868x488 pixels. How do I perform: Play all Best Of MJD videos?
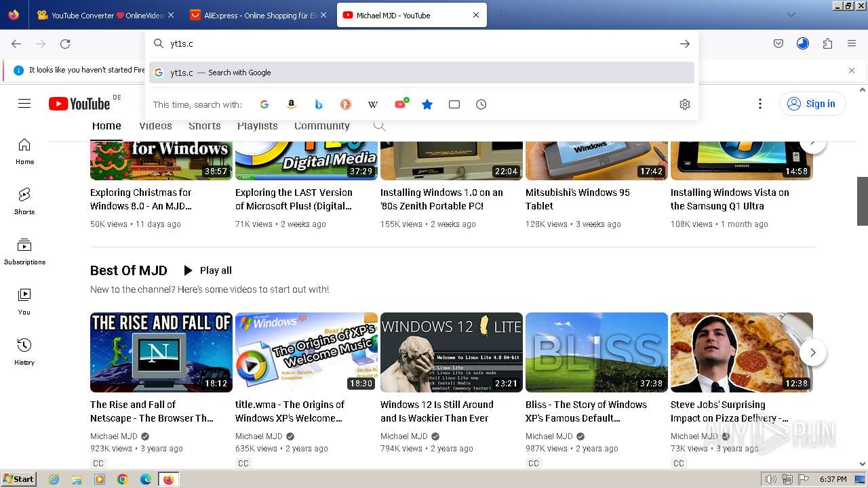[x=208, y=270]
